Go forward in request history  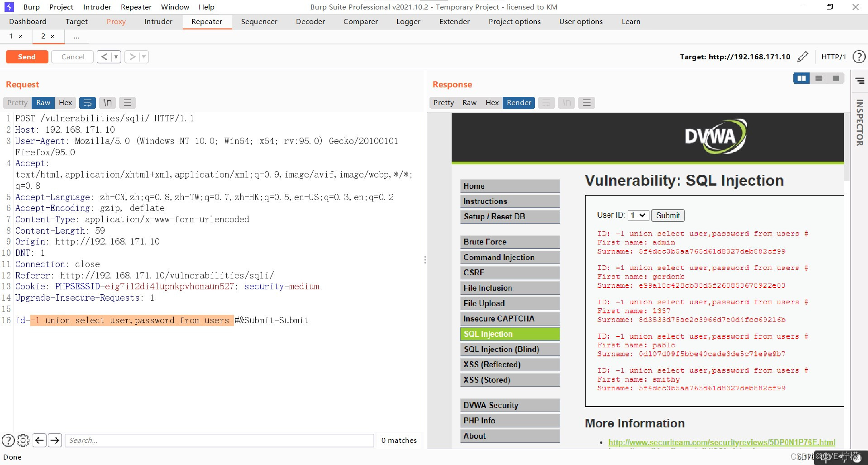[x=132, y=57]
